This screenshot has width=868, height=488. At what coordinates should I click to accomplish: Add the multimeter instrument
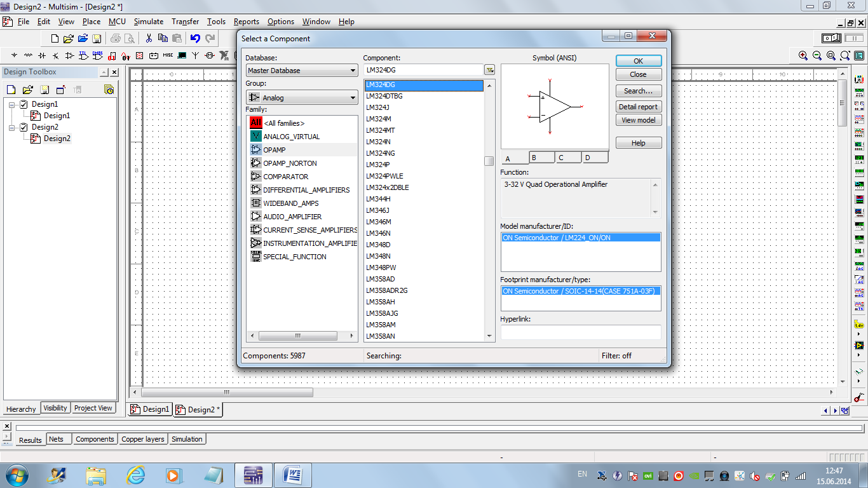[x=859, y=79]
